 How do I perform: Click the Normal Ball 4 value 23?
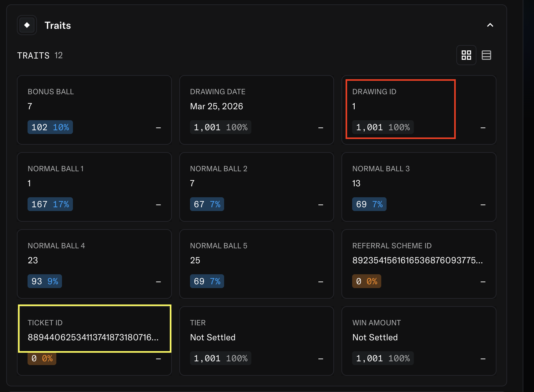point(33,260)
